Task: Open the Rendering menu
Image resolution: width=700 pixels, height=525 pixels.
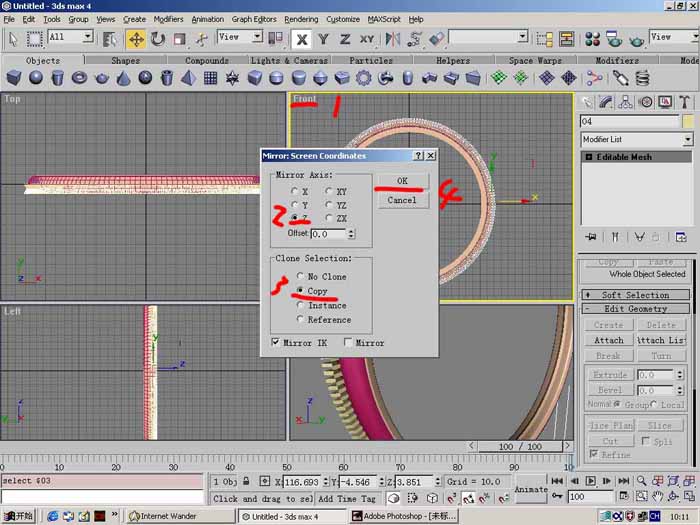Action: pos(301,19)
